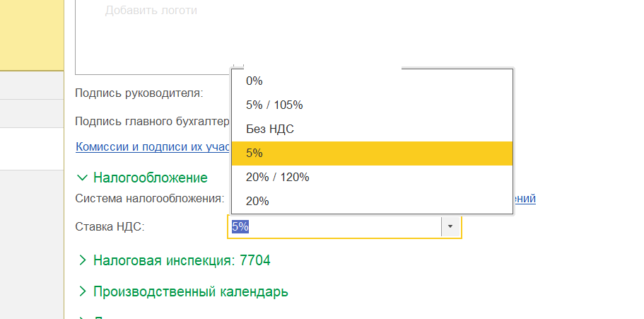Screen dimensions: 644x319
Task: Click the Ставка НДС field label
Action: 110,226
